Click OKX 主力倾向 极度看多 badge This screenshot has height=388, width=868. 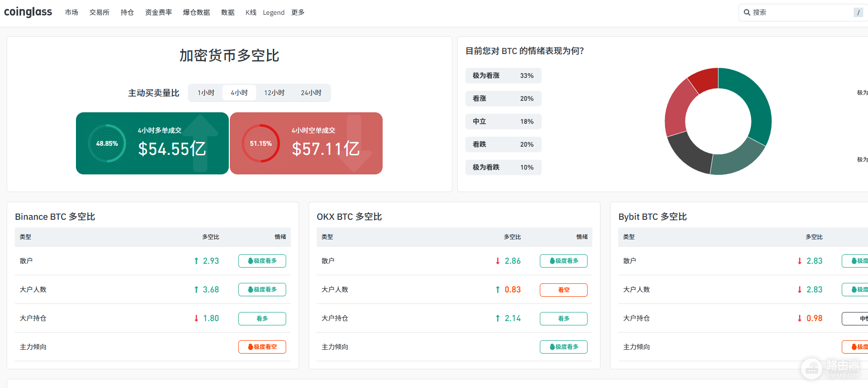(x=564, y=347)
